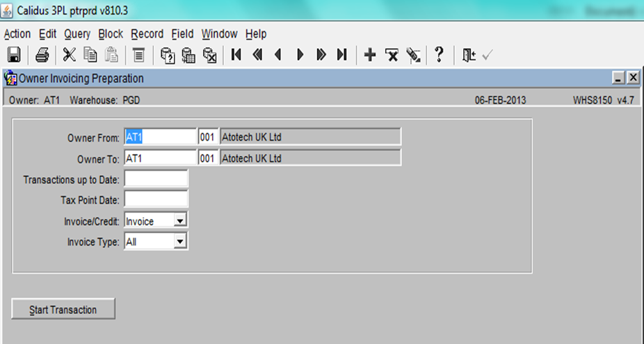The width and height of the screenshot is (644, 344).
Task: Click the Start Transaction button
Action: coord(63,309)
